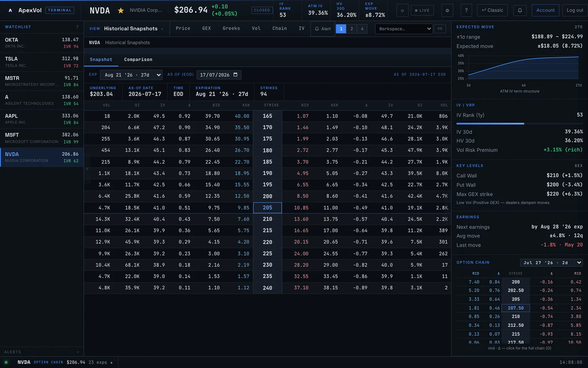
Task: Click the 240 strike in the snapshot table
Action: [x=268, y=288]
